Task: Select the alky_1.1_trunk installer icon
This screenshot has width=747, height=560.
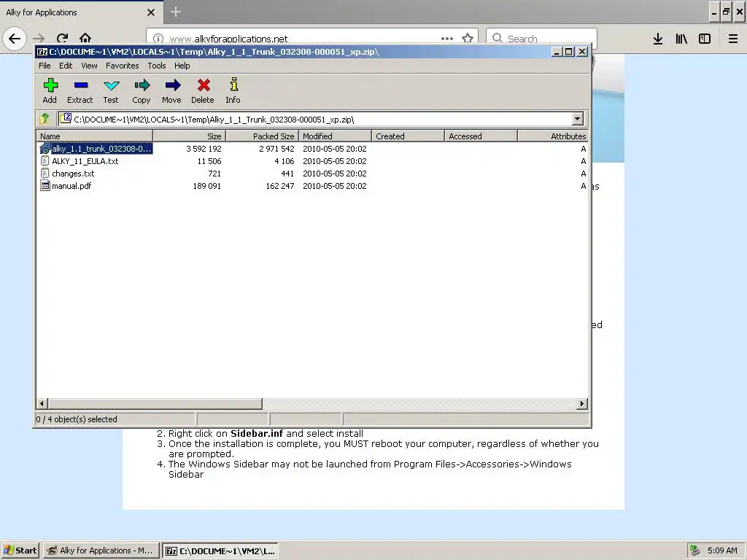Action: click(x=45, y=149)
